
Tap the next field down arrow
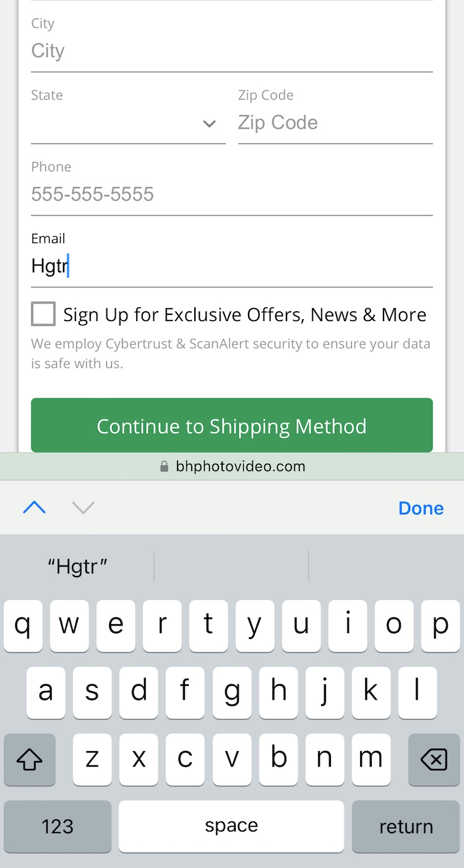coord(83,508)
